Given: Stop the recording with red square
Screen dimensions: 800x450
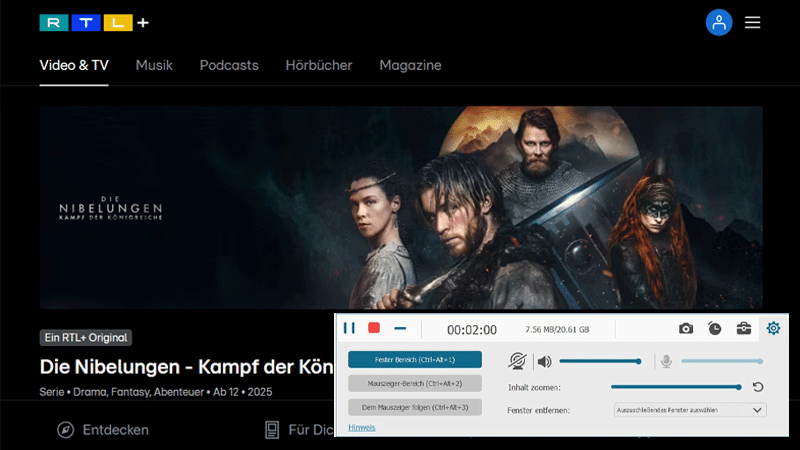Looking at the screenshot, I should pos(374,328).
